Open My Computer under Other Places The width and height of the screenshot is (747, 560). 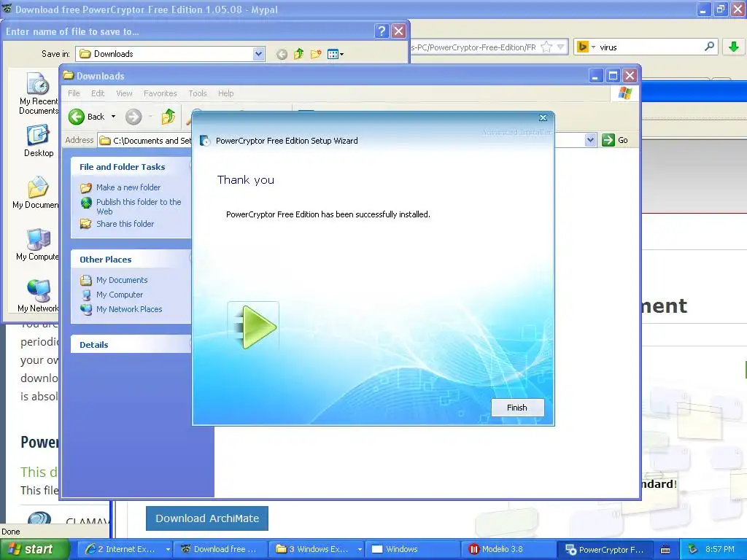pos(120,295)
